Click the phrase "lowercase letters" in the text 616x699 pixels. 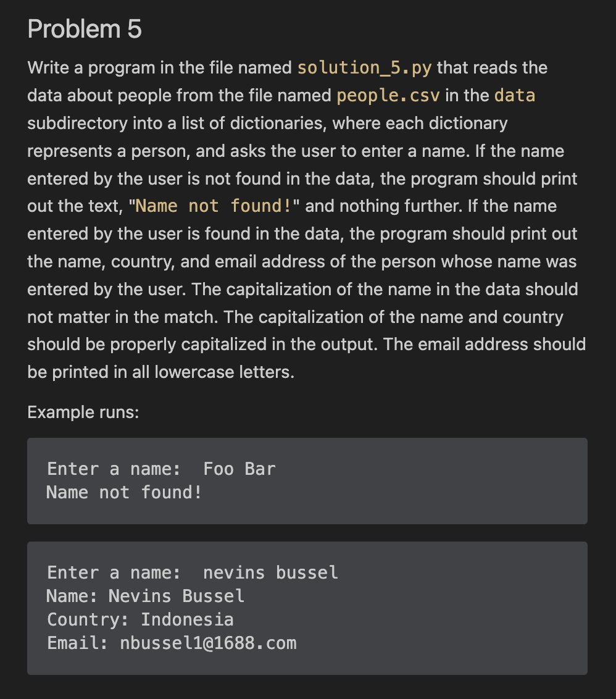pos(224,372)
